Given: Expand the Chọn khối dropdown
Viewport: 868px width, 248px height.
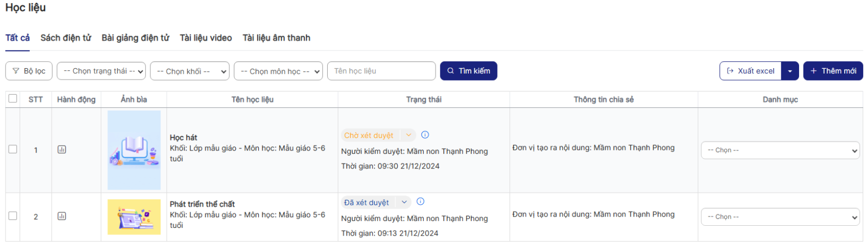Looking at the screenshot, I should coord(190,71).
